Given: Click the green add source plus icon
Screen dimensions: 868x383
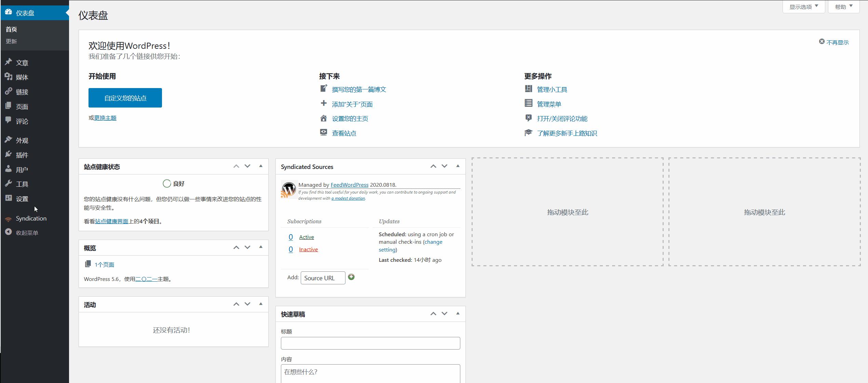Looking at the screenshot, I should (351, 277).
